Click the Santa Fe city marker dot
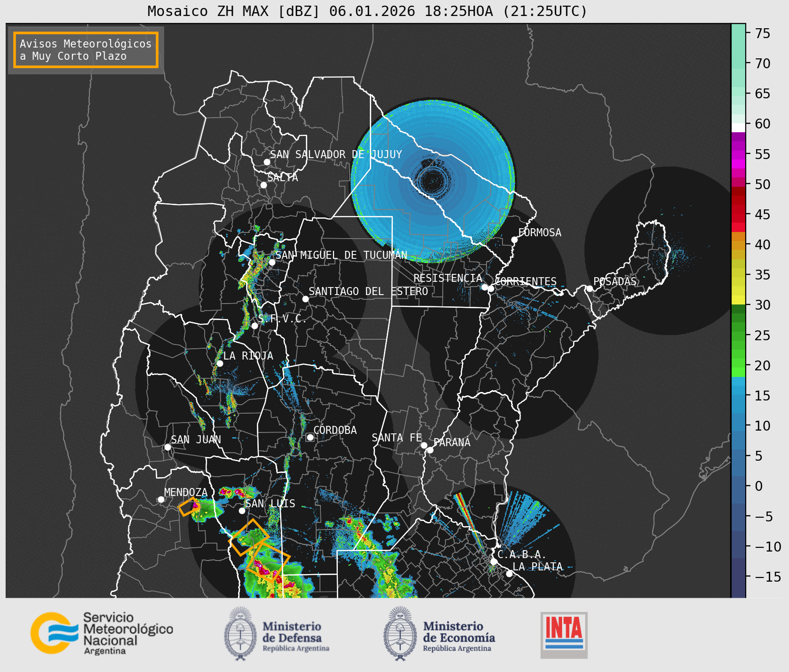789x672 pixels. (x=424, y=445)
